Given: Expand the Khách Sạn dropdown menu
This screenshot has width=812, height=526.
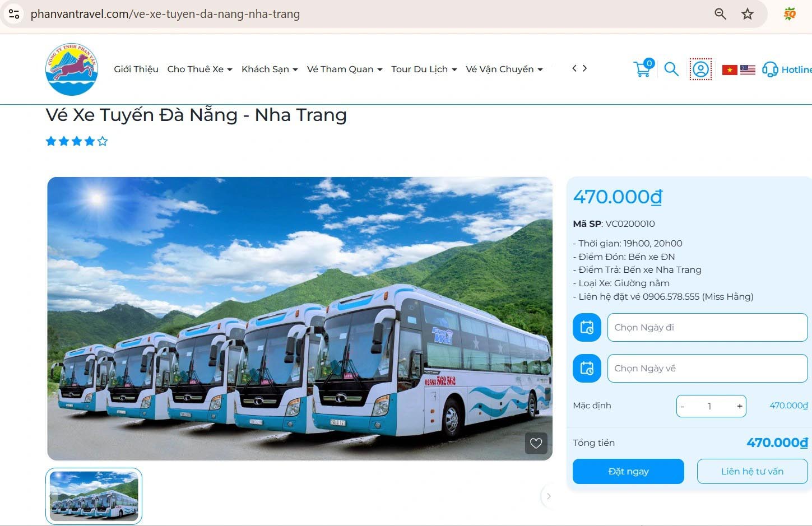Looking at the screenshot, I should tap(270, 69).
